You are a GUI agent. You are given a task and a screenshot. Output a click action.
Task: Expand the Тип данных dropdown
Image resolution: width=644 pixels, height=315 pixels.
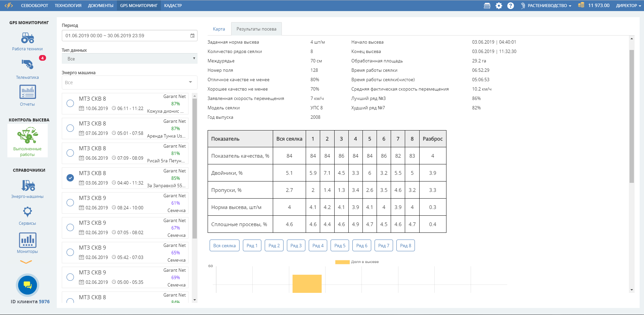click(129, 59)
